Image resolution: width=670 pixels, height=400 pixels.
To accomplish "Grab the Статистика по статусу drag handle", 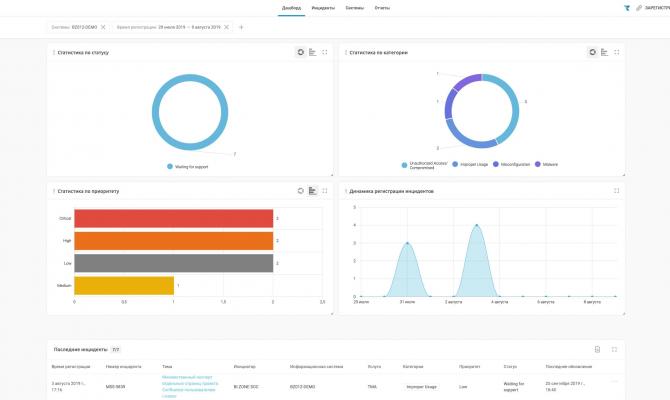I will coord(53,53).
